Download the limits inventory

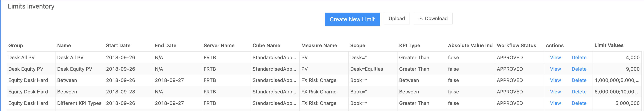[433, 18]
